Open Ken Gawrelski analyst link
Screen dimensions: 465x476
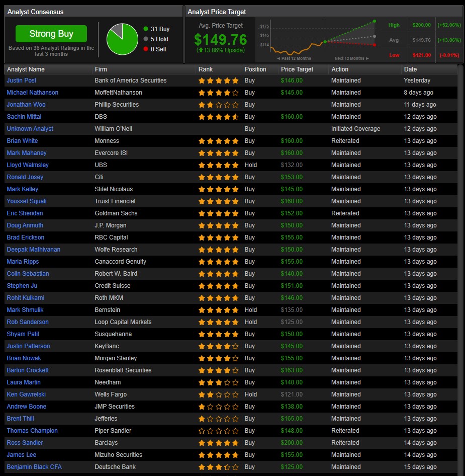click(26, 394)
